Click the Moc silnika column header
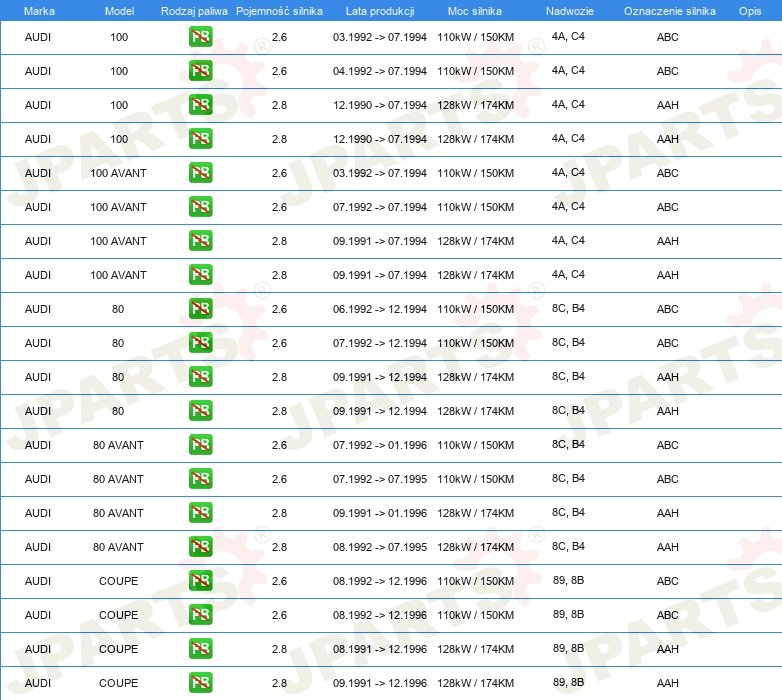782x700 pixels. click(475, 11)
